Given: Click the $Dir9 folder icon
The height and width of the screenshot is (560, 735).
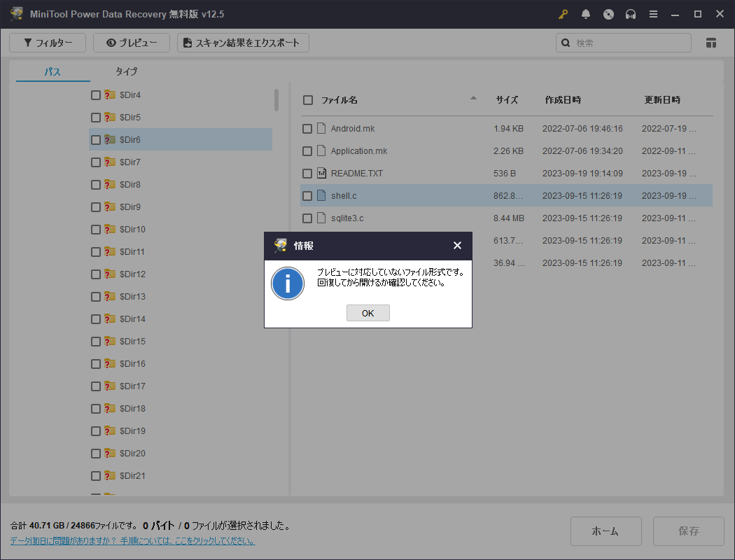Looking at the screenshot, I should (x=110, y=206).
